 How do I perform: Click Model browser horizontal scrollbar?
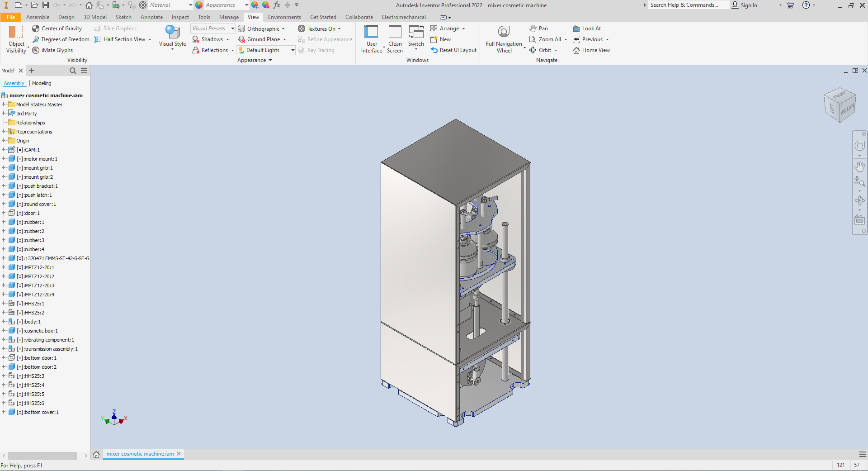(x=42, y=456)
